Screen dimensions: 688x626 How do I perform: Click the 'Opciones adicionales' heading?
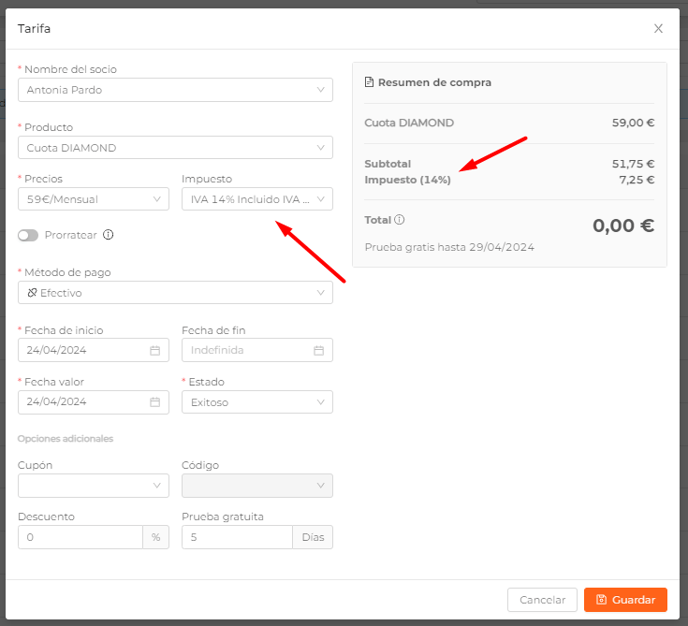[65, 439]
